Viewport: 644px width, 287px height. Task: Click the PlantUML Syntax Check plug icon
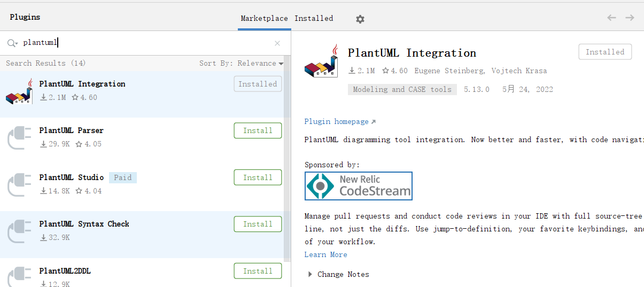(20, 231)
